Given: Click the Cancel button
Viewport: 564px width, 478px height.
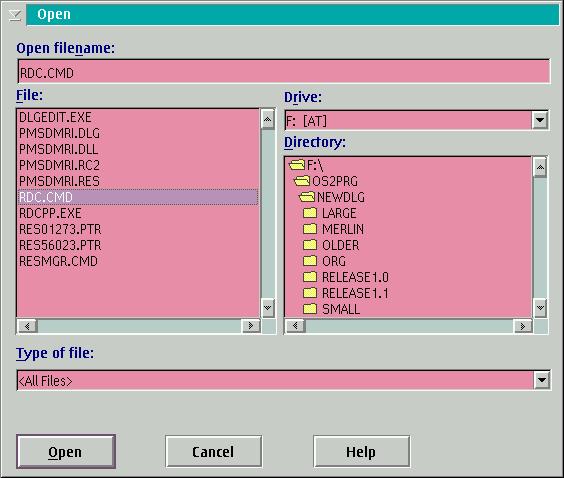Looking at the screenshot, I should click(x=213, y=452).
